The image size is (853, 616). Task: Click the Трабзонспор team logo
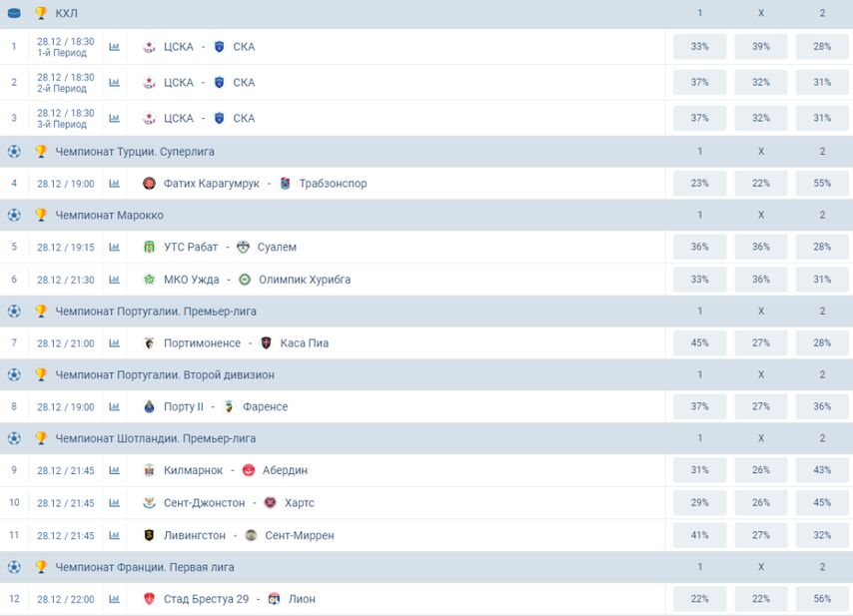[285, 184]
